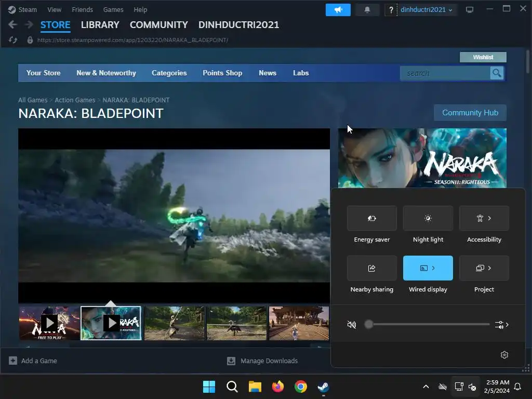532x399 pixels.
Task: Click the Steam taskbar icon
Action: tap(323, 387)
